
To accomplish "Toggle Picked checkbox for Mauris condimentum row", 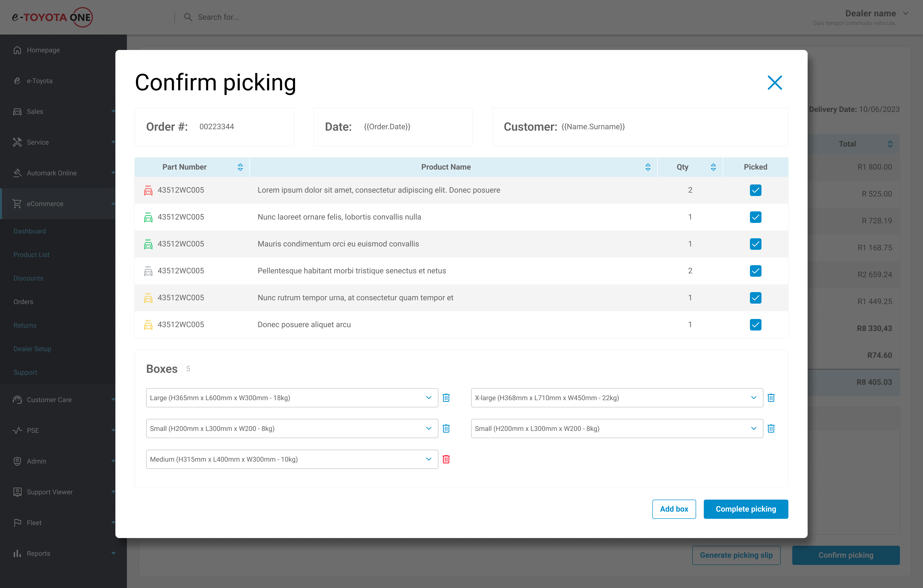I will point(755,244).
